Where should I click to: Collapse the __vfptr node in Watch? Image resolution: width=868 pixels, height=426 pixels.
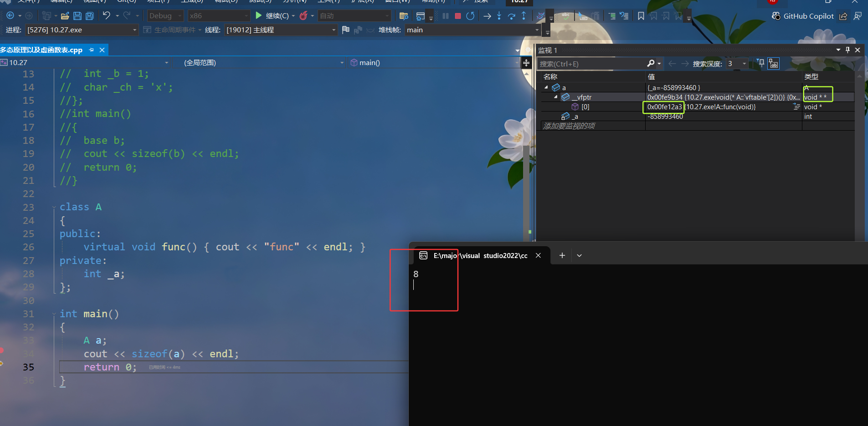pos(556,97)
